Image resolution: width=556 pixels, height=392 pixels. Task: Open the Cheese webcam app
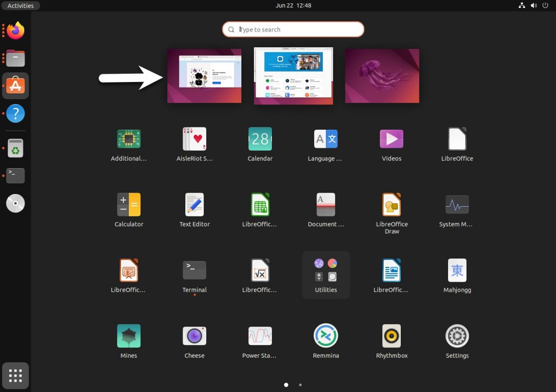coord(195,342)
